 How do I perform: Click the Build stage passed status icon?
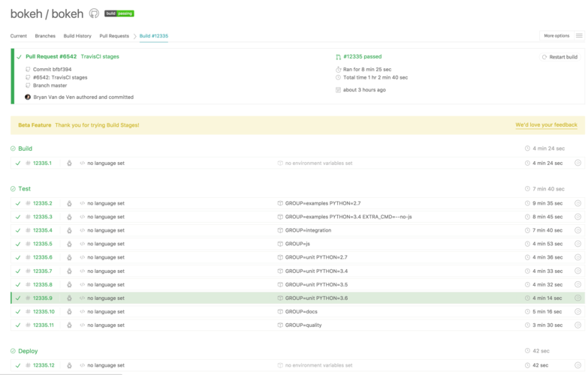click(13, 148)
